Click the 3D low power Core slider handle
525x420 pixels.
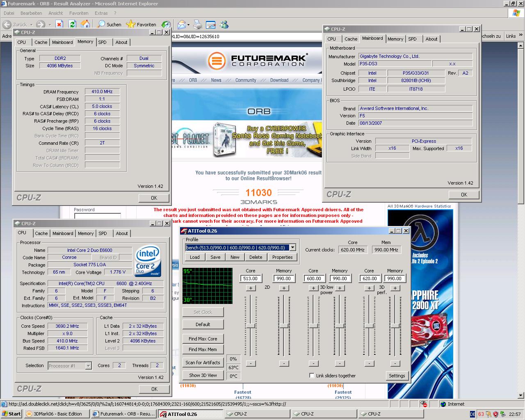(313, 326)
